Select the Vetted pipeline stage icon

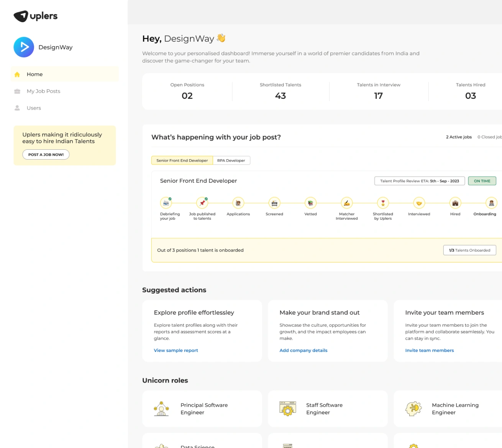(310, 203)
